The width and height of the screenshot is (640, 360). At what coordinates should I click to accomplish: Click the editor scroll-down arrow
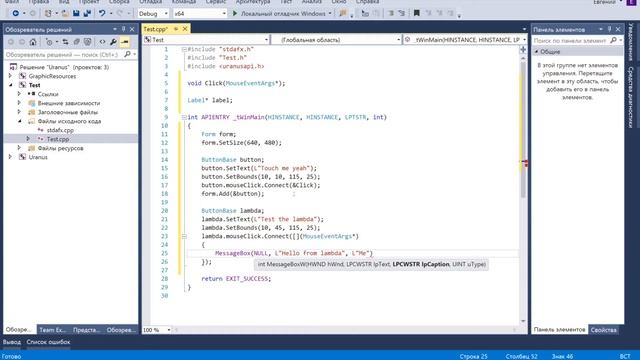tap(523, 321)
